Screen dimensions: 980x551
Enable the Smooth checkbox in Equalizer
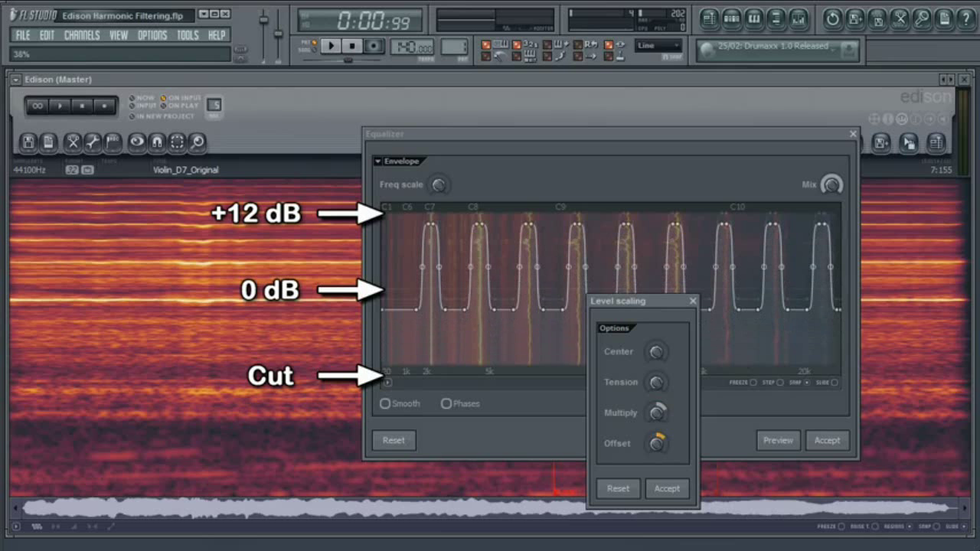click(385, 403)
